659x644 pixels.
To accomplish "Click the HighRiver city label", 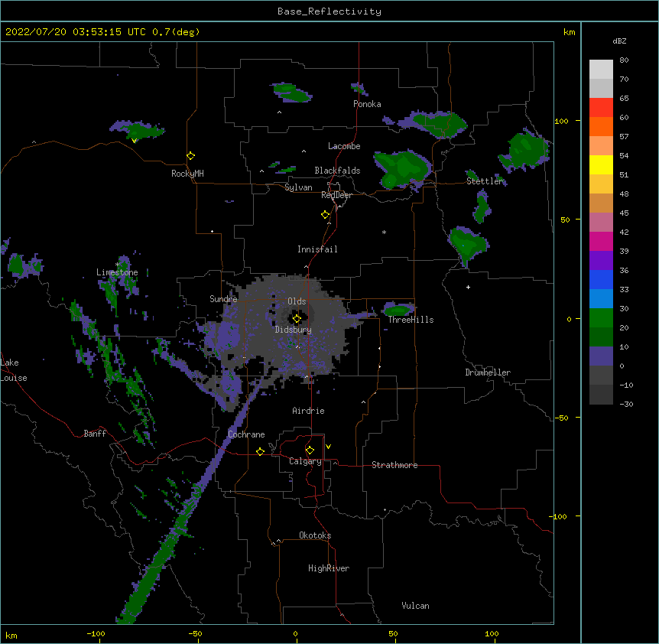I will tap(329, 568).
